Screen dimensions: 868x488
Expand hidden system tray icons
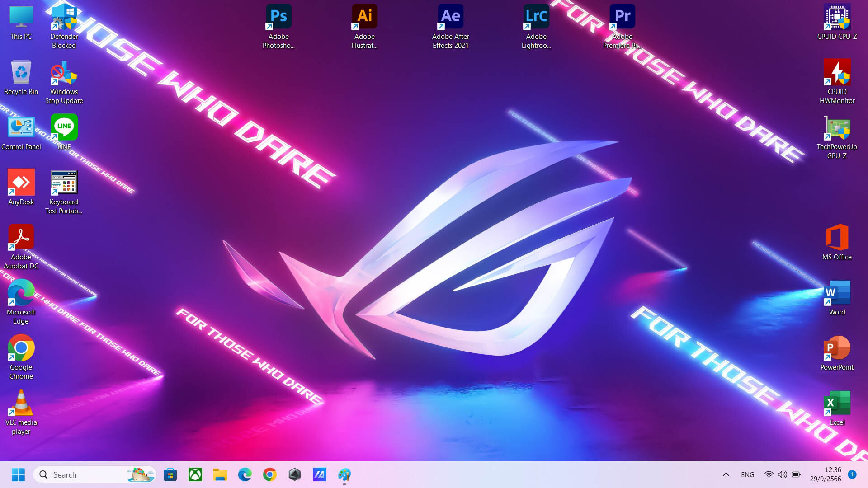(726, 474)
